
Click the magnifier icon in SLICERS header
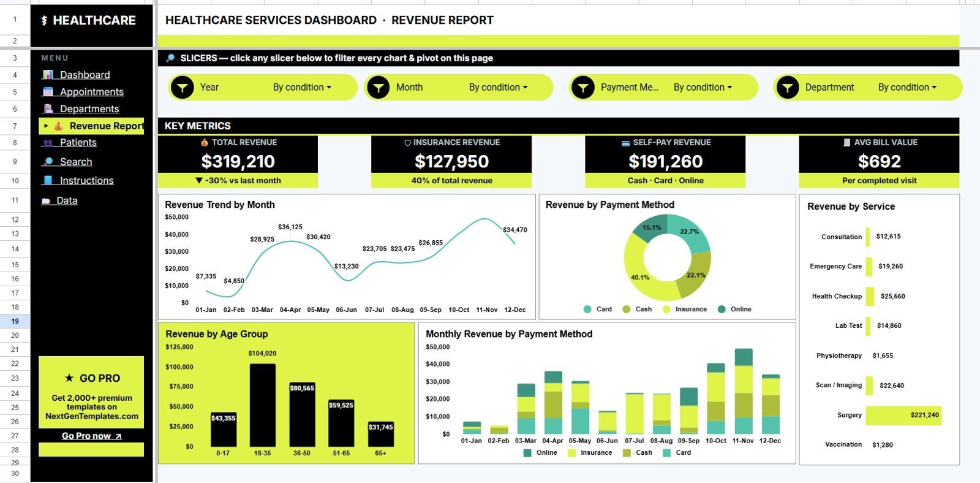(170, 58)
